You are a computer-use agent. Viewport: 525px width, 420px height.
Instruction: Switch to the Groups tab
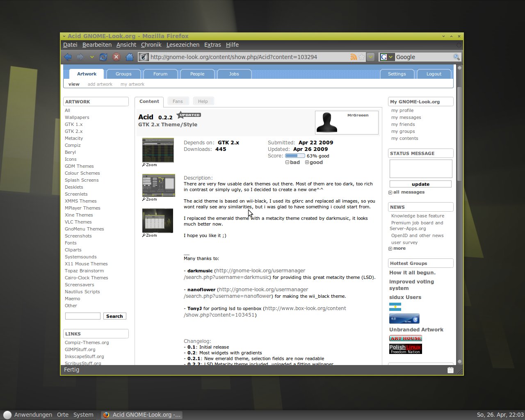pos(123,74)
